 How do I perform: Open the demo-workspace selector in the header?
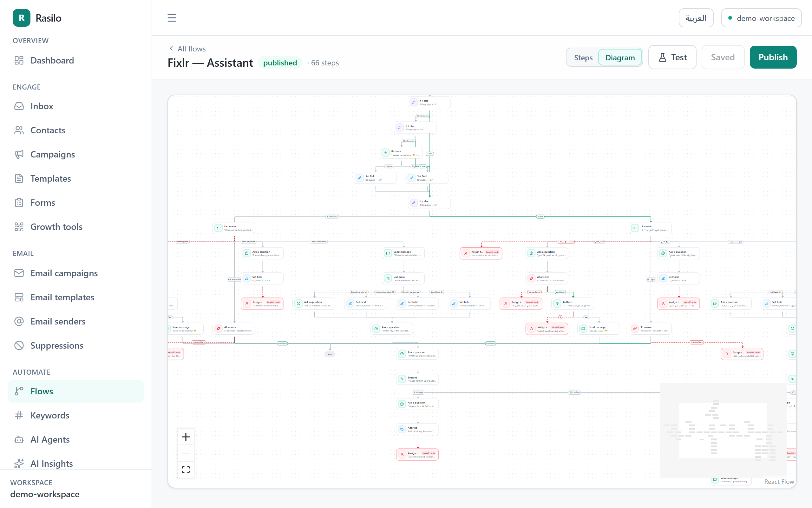pos(761,18)
